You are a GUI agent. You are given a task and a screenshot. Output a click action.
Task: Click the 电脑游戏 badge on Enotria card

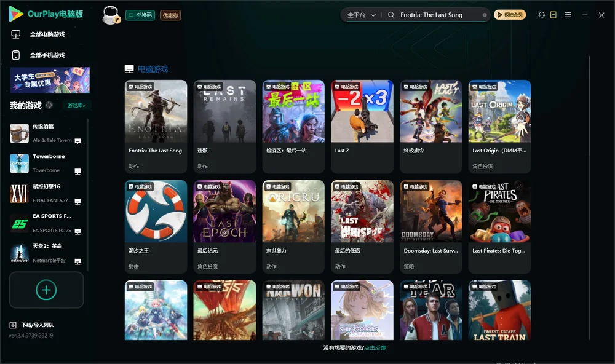click(140, 86)
